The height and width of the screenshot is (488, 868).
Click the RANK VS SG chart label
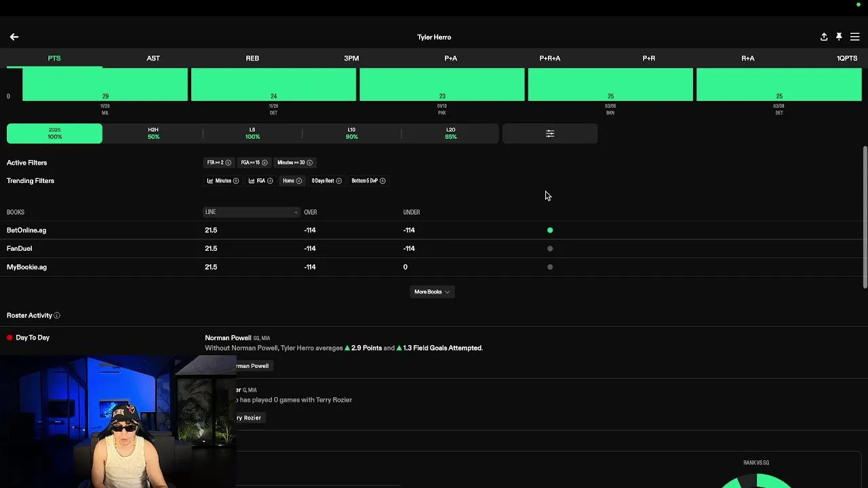[x=756, y=463]
